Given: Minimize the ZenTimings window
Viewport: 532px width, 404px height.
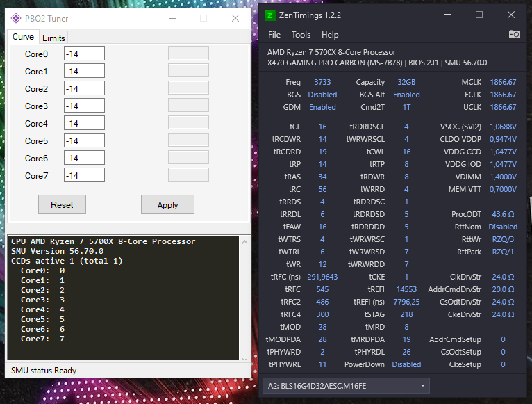Looking at the screenshot, I should 447,15.
